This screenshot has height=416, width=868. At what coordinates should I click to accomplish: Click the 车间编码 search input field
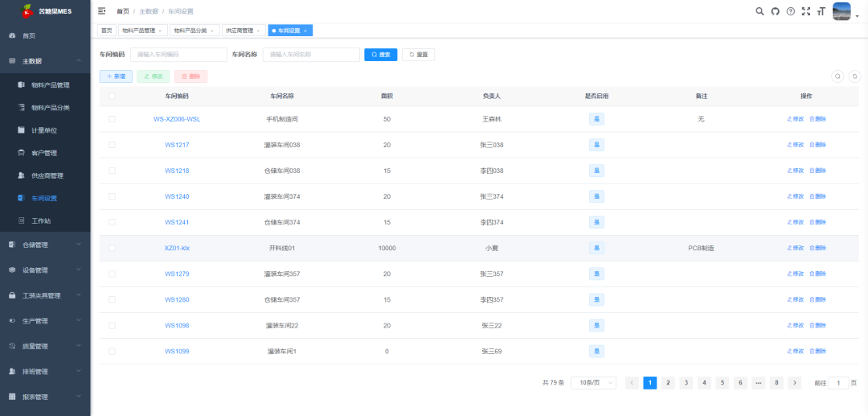[178, 55]
